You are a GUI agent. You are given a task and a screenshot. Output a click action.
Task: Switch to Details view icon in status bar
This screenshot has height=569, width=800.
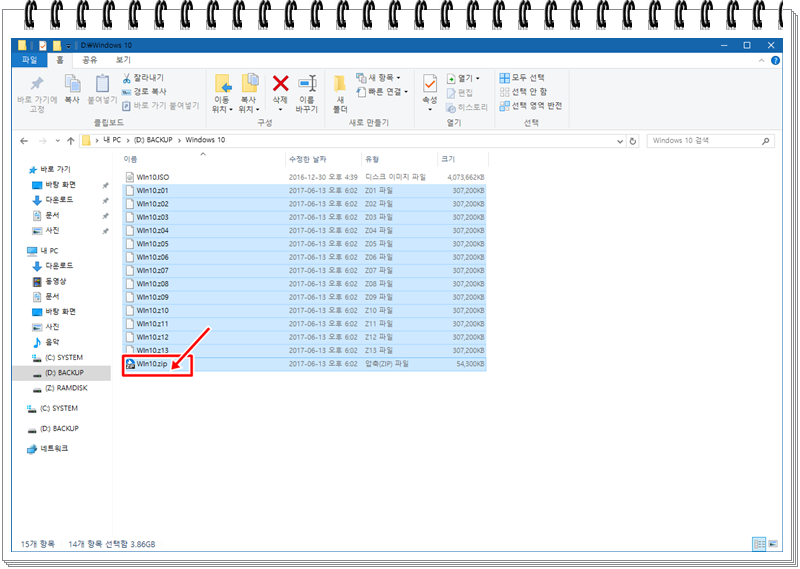(x=759, y=544)
